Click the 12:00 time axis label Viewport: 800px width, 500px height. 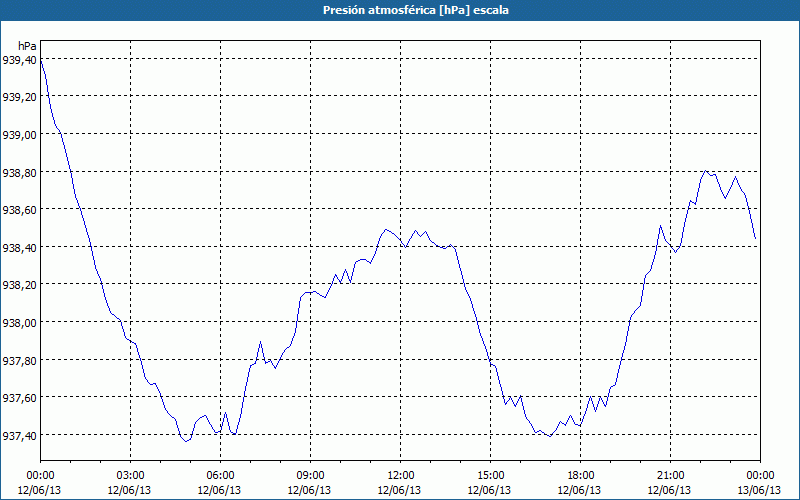[x=401, y=476]
